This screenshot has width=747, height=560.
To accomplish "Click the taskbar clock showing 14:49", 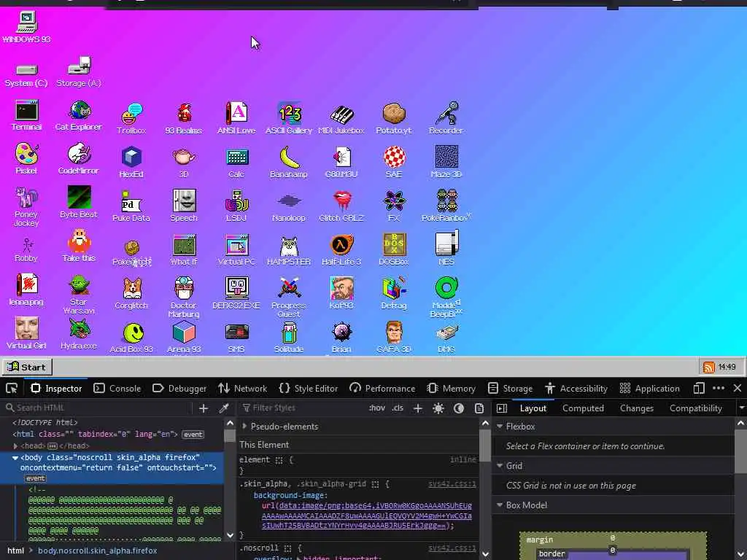I will [x=727, y=367].
